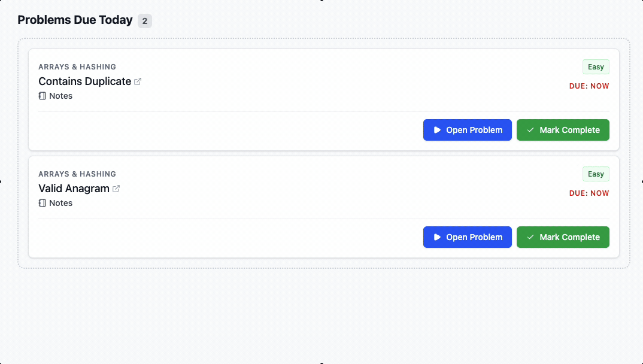Open the Valid Anagram problem title
Viewport: 643px width, 364px height.
(74, 189)
